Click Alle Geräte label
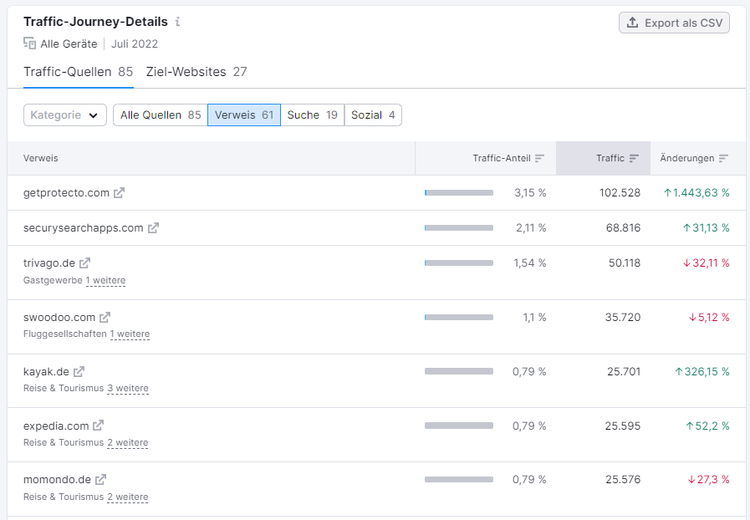This screenshot has height=520, width=750. tap(69, 44)
